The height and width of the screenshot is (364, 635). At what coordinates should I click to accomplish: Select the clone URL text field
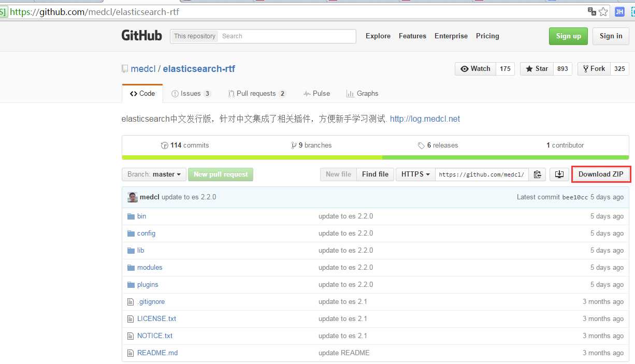coord(482,174)
